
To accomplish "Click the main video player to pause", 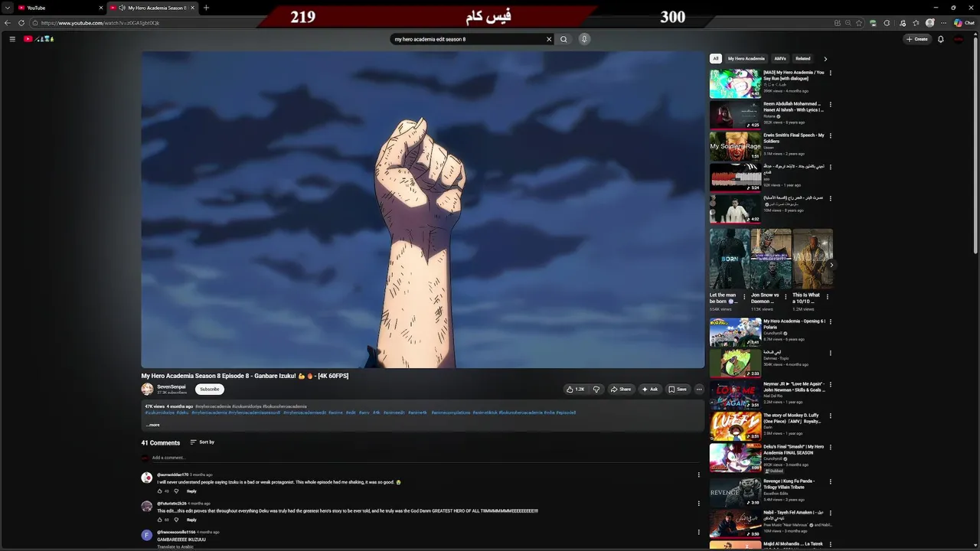I will pyautogui.click(x=423, y=210).
